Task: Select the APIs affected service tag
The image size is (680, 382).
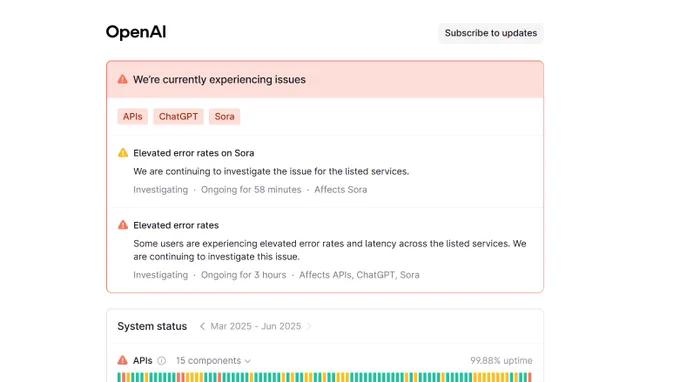Action: click(132, 117)
